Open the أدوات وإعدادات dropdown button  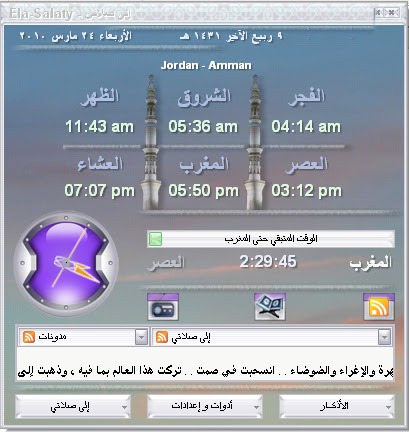[205, 406]
